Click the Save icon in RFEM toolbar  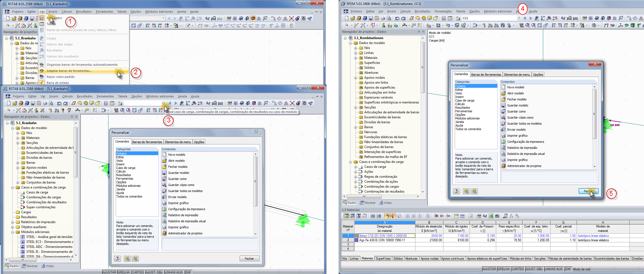click(x=371, y=18)
